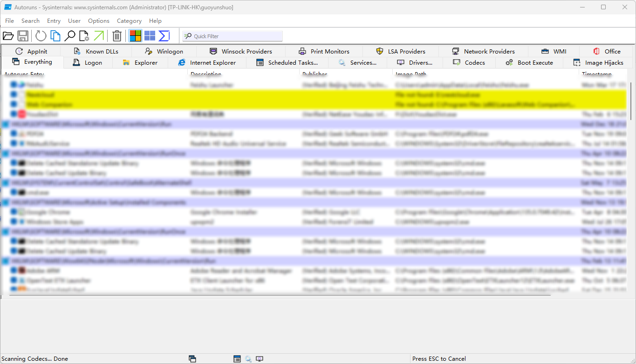Switch to the Explorer tab
This screenshot has height=364, width=636.
coord(140,62)
